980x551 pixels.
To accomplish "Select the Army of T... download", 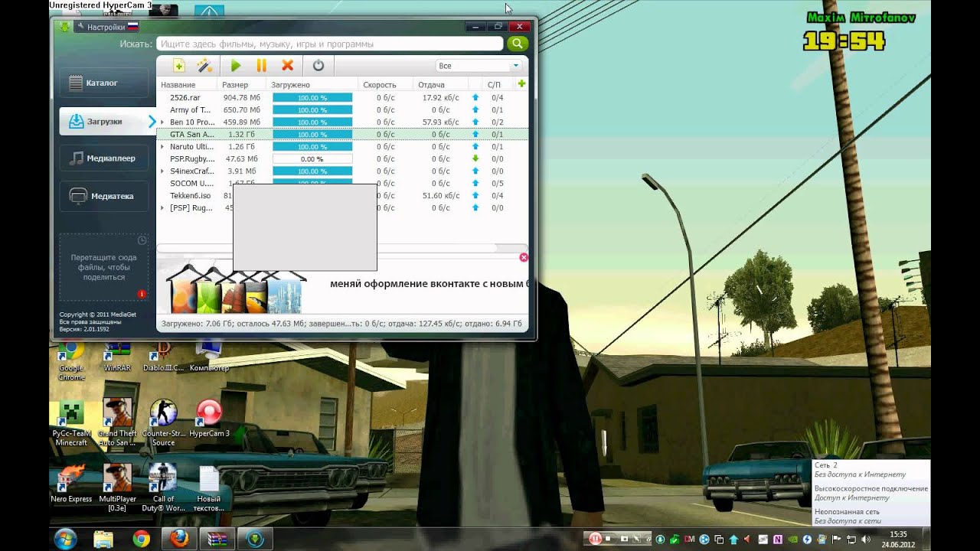I will click(x=342, y=110).
